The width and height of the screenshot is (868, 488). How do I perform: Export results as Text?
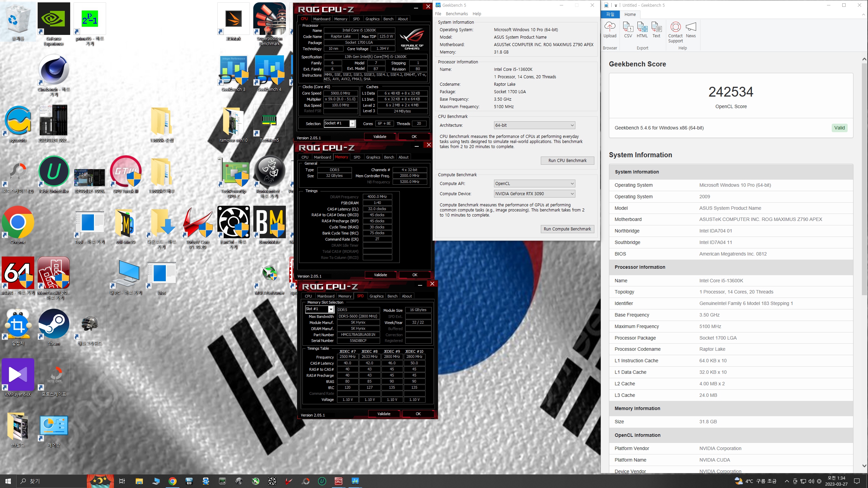click(656, 30)
